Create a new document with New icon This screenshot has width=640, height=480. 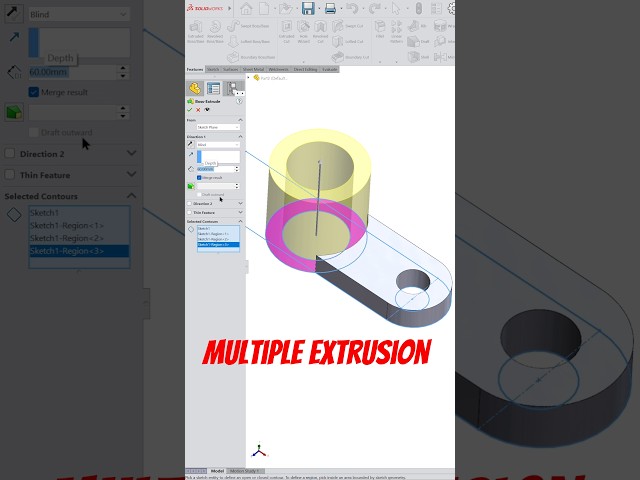pyautogui.click(x=264, y=9)
